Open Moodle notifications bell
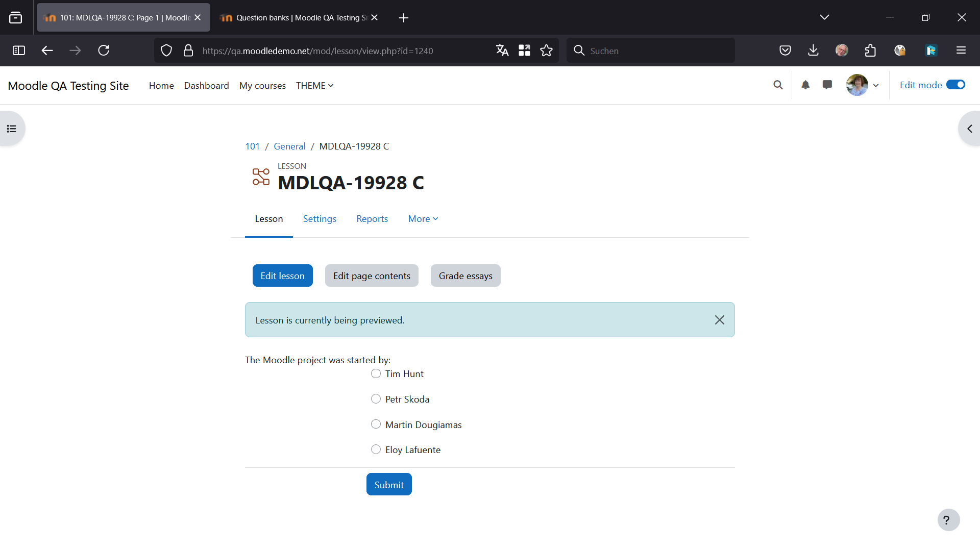The height and width of the screenshot is (551, 980). point(805,85)
